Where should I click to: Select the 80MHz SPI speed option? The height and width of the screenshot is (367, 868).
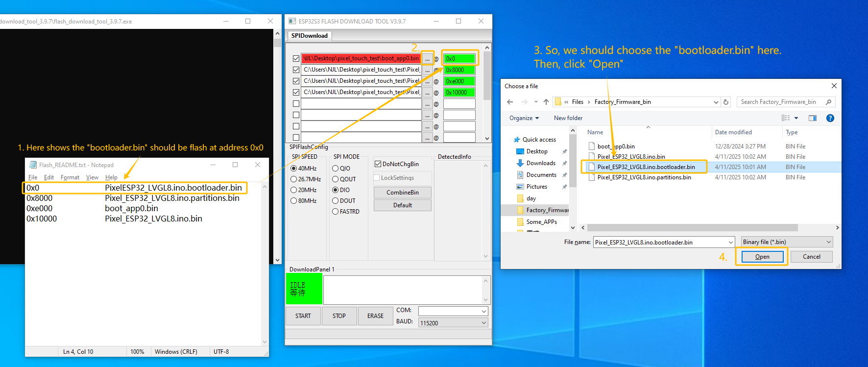294,201
